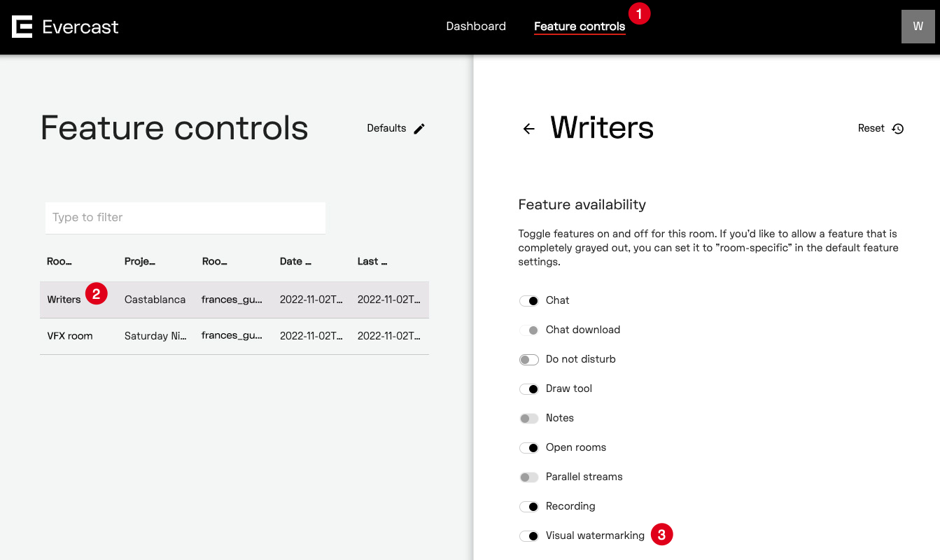940x560 pixels.
Task: Toggle the Chat download switch
Action: pyautogui.click(x=529, y=330)
